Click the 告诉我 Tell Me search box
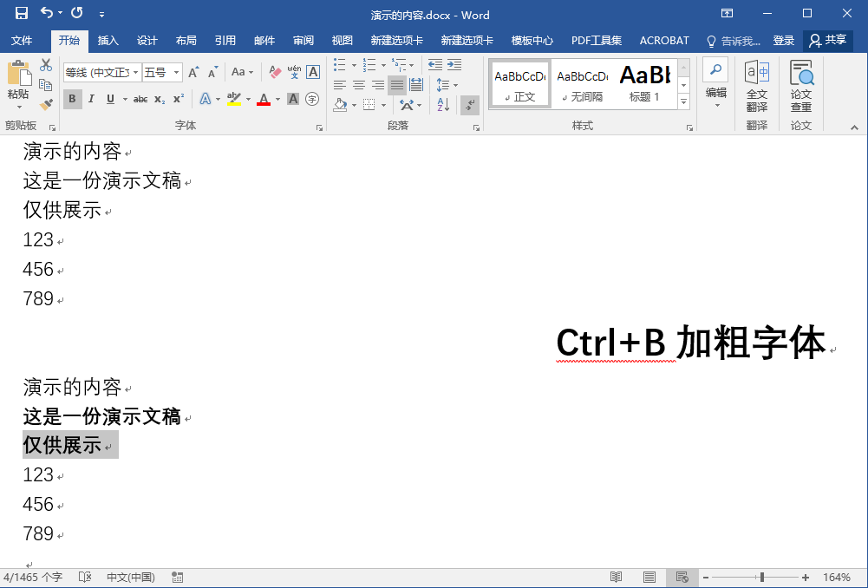Viewport: 868px width, 588px height. point(734,41)
